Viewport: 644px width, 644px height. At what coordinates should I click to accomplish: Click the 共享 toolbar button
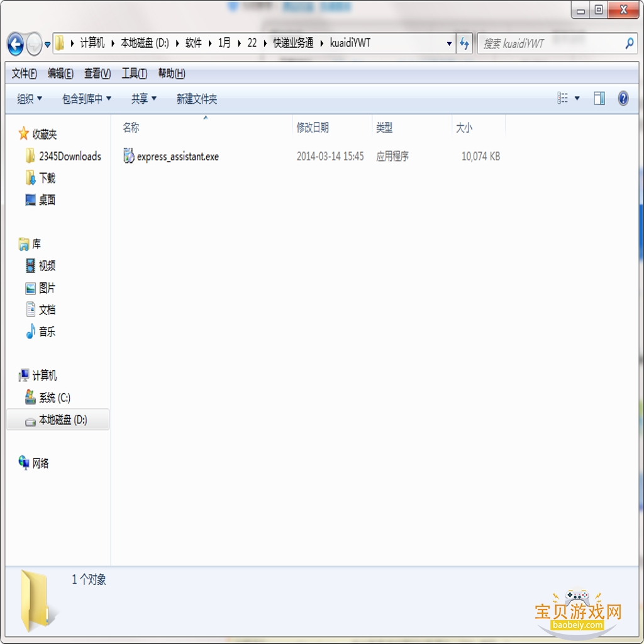pyautogui.click(x=144, y=99)
